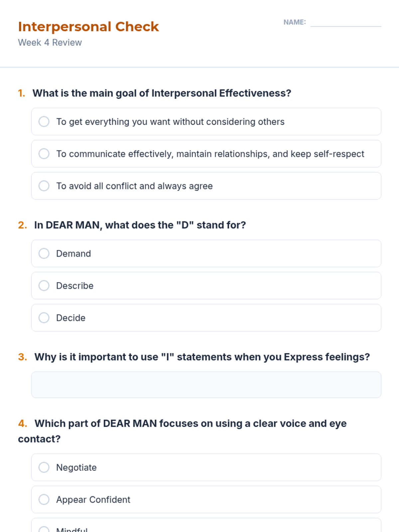This screenshot has height=532, width=399.
Task: Select 'To get everything you want' radio option
Action: (x=44, y=122)
